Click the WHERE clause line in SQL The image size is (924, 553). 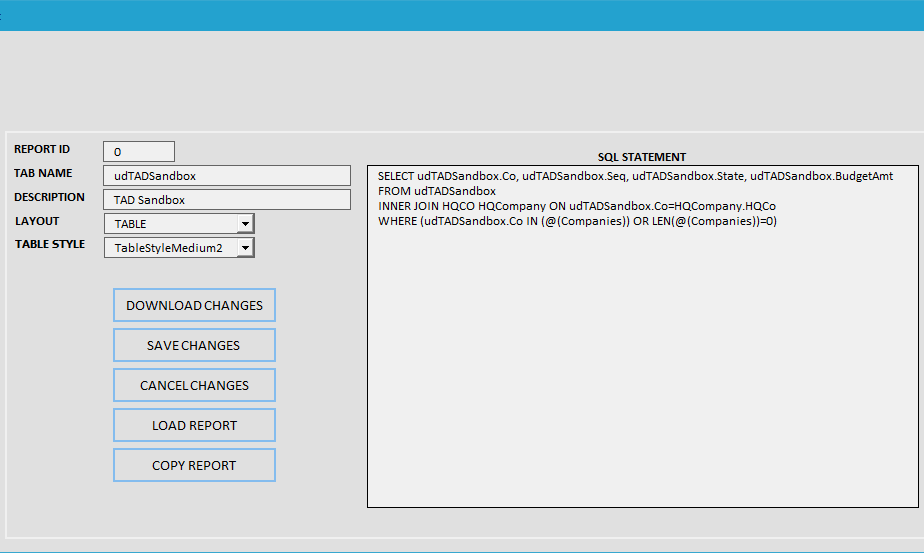(578, 221)
